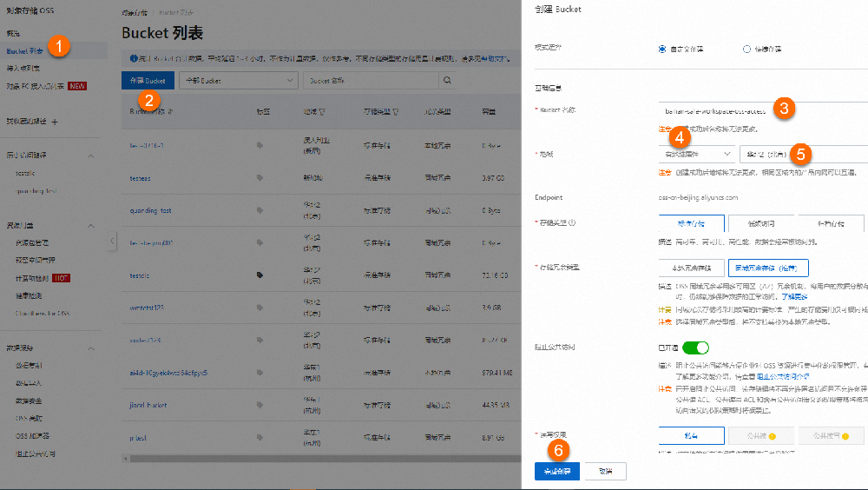The image size is (868, 490).
Task: Choose 本地冗余存储 redundancy option
Action: pyautogui.click(x=692, y=268)
